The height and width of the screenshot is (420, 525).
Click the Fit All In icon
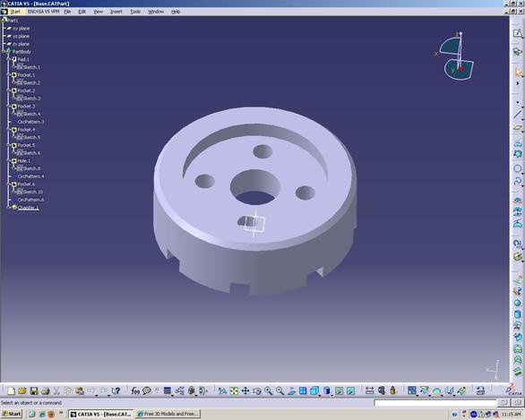(234, 390)
